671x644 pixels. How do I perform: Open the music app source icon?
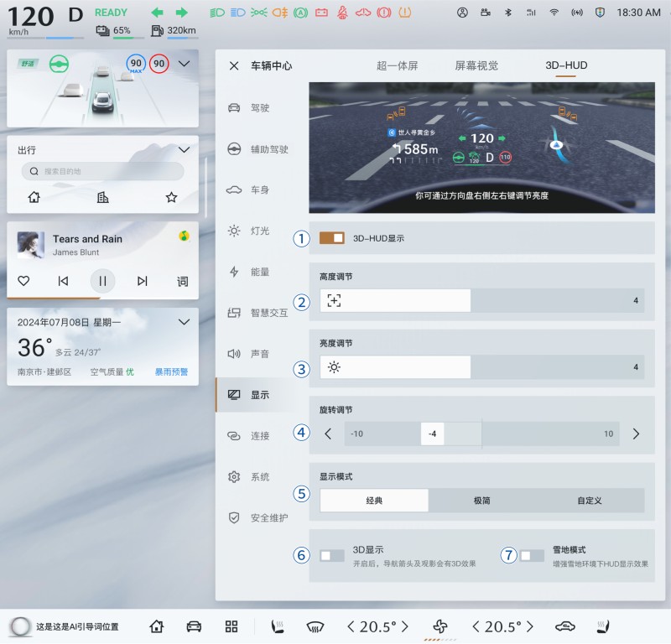(184, 236)
